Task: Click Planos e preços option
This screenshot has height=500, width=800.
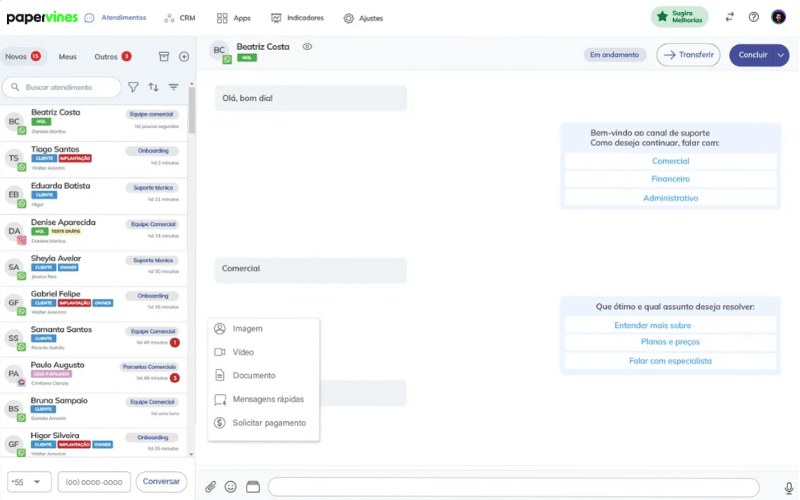Action: pyautogui.click(x=670, y=342)
